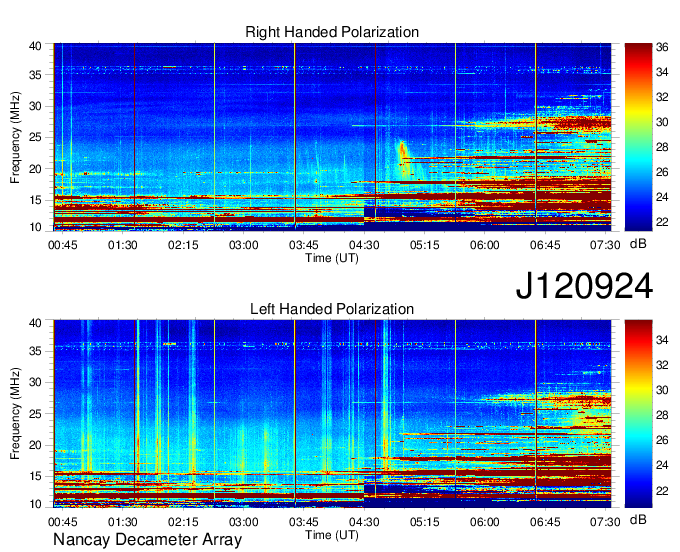Click the J120924 observation label
Viewport: 680px width, 552px height.
coord(584,286)
